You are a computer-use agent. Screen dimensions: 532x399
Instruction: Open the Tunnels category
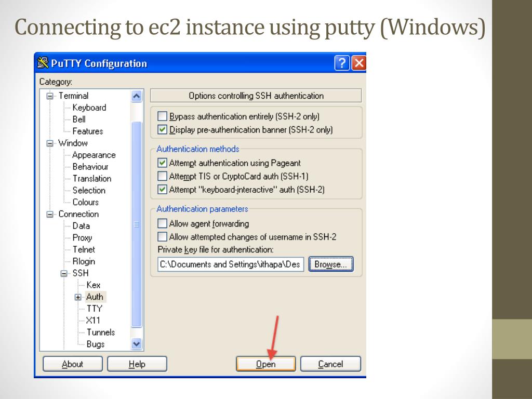pyautogui.click(x=101, y=332)
